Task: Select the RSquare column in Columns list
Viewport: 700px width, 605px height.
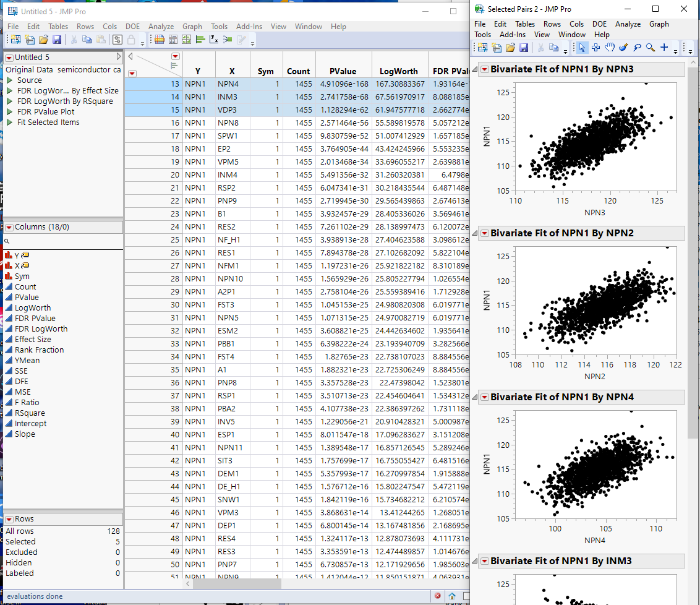Action: pos(30,413)
